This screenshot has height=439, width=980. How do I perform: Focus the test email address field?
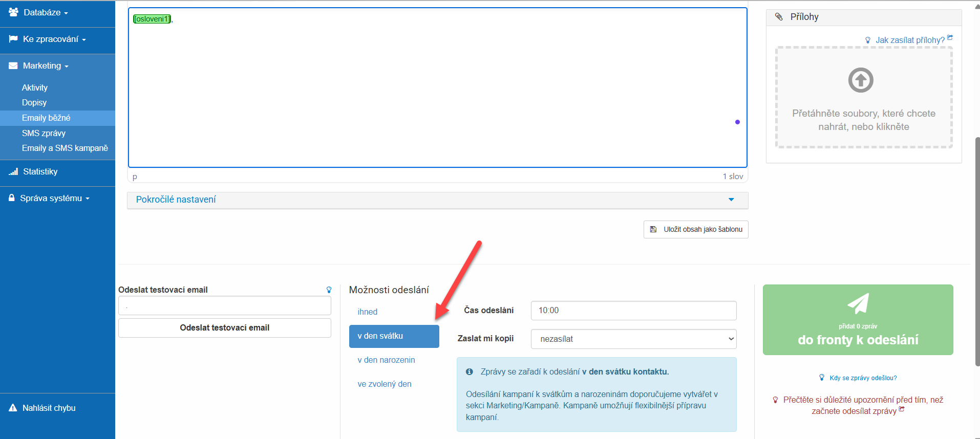(x=225, y=306)
